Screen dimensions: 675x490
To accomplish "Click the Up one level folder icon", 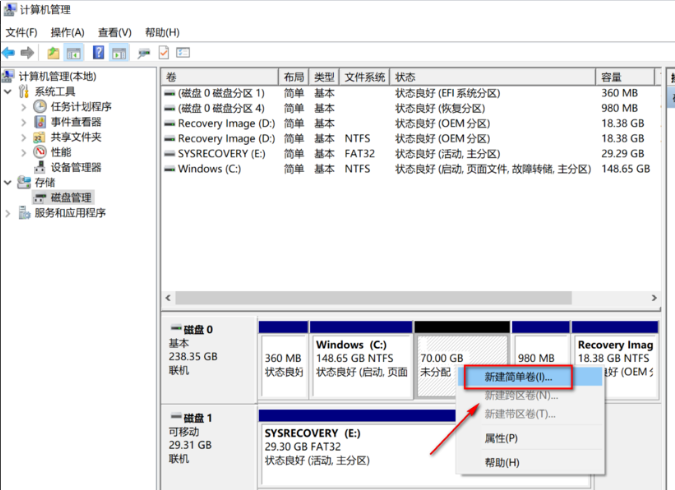I will [53, 53].
